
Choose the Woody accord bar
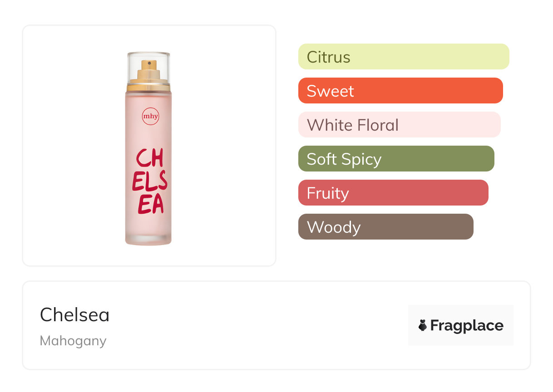(385, 227)
